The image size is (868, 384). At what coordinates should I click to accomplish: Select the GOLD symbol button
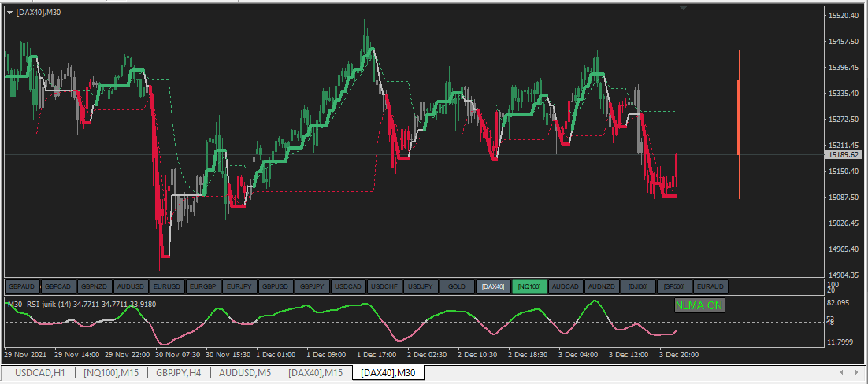pos(458,286)
